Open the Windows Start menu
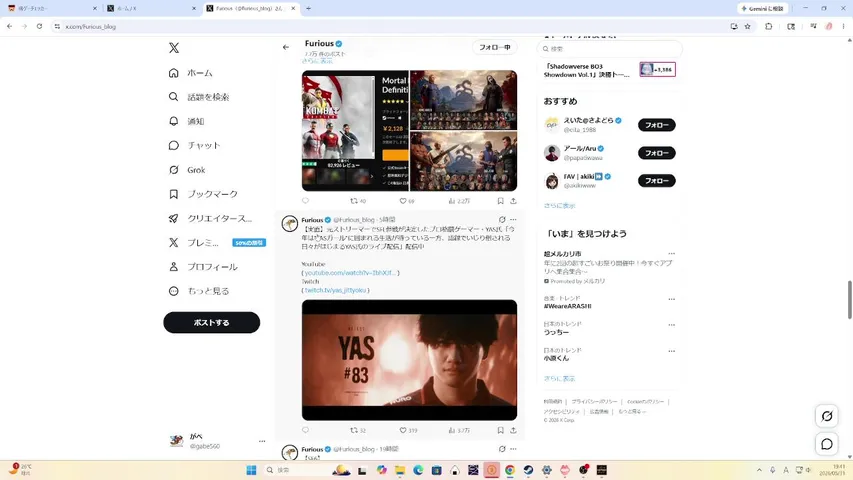Image resolution: width=853 pixels, height=480 pixels. pos(251,470)
